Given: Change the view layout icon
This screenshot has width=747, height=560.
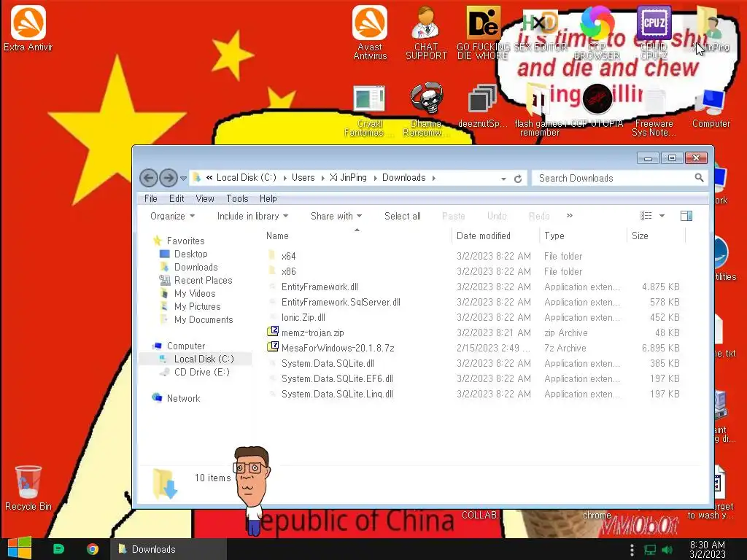Looking at the screenshot, I should click(x=646, y=216).
